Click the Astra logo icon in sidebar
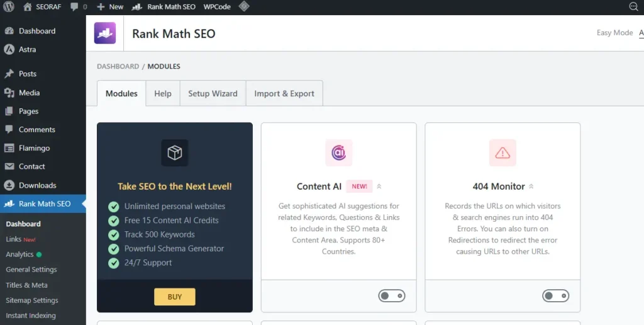The width and height of the screenshot is (644, 325). 9,49
